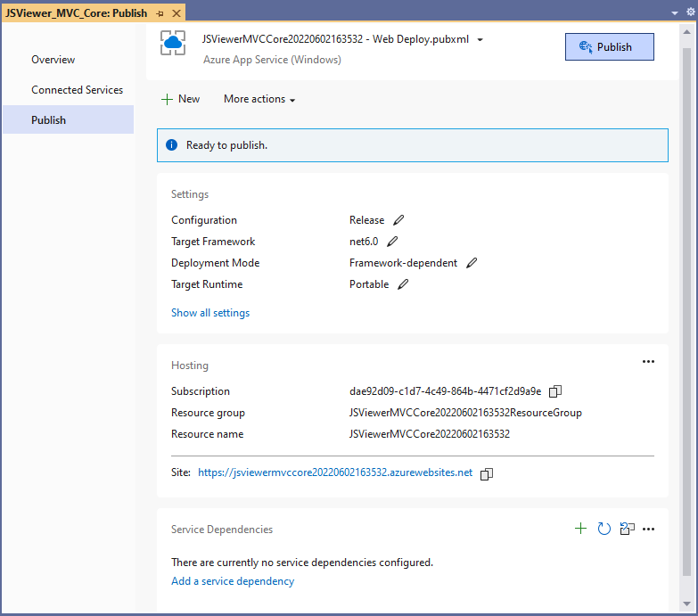Edit the Target Runtime Portable pencil
Screen dimensions: 698x616
tap(403, 284)
